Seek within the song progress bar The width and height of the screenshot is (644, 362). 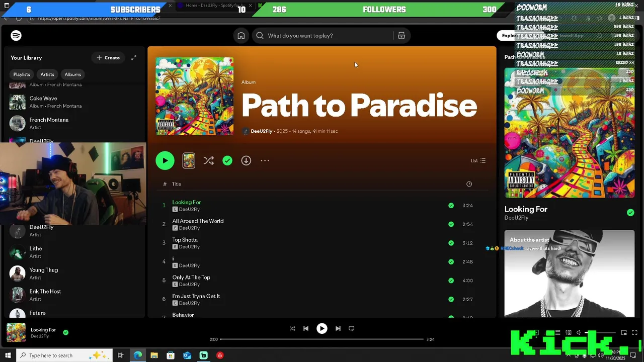point(322,339)
